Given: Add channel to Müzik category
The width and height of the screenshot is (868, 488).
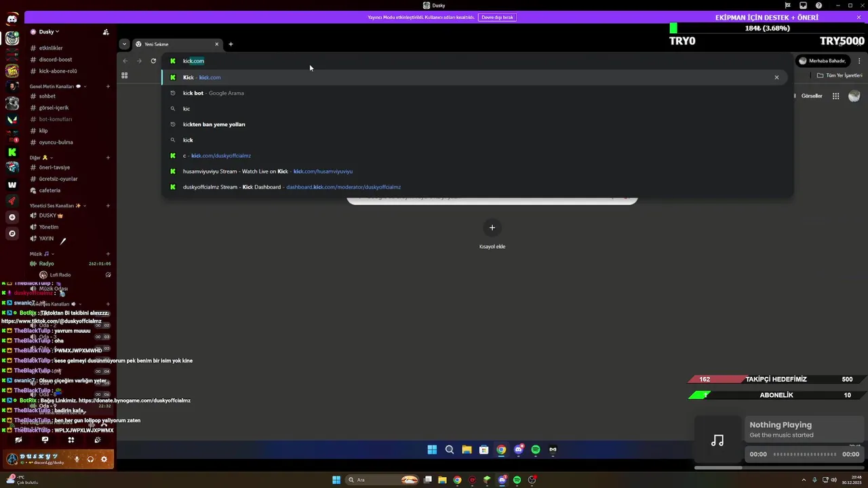Looking at the screenshot, I should [108, 253].
